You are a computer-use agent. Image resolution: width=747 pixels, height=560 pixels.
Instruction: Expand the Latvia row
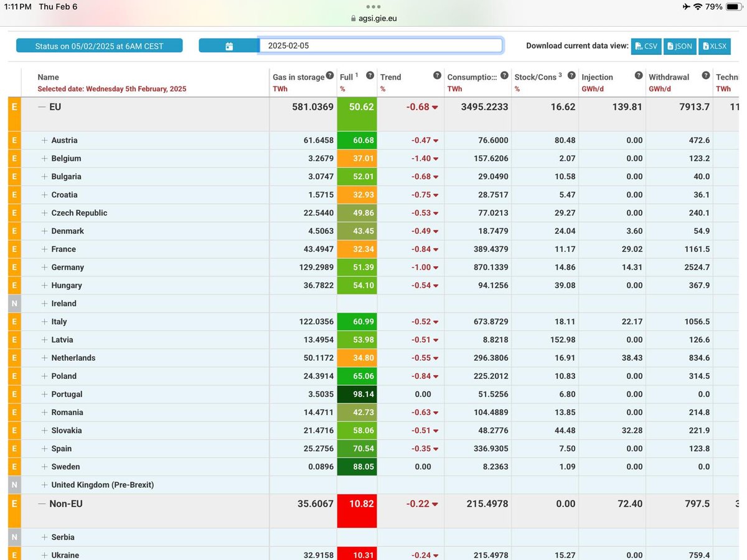click(x=45, y=340)
